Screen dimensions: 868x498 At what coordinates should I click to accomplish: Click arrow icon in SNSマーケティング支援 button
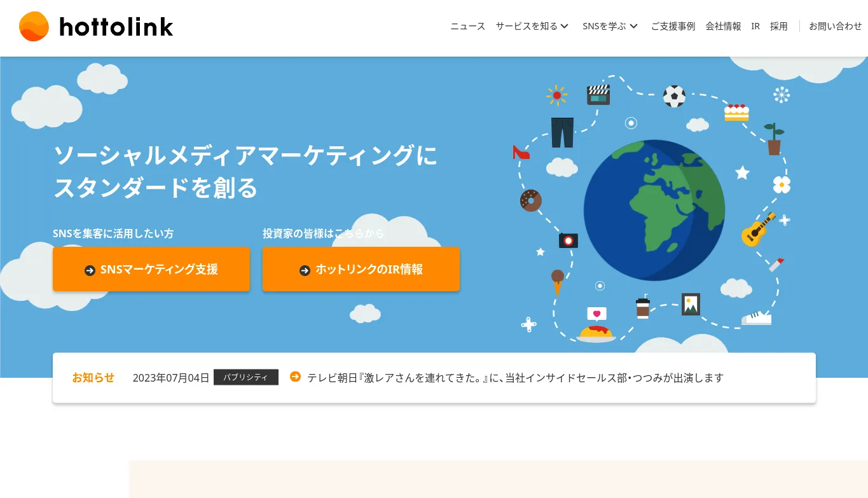pyautogui.click(x=90, y=270)
